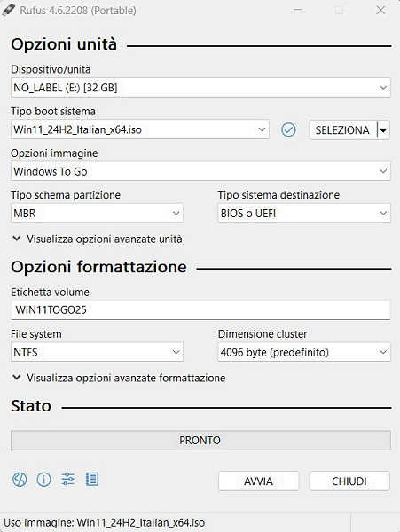
Task: Open the language globe icon
Action: (20, 480)
